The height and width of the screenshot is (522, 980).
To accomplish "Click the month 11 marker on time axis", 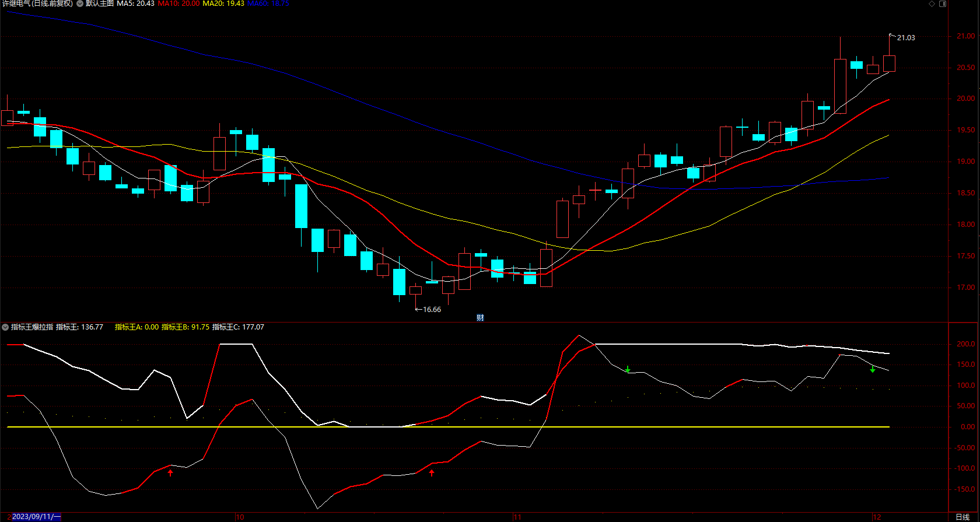I will 517,517.
